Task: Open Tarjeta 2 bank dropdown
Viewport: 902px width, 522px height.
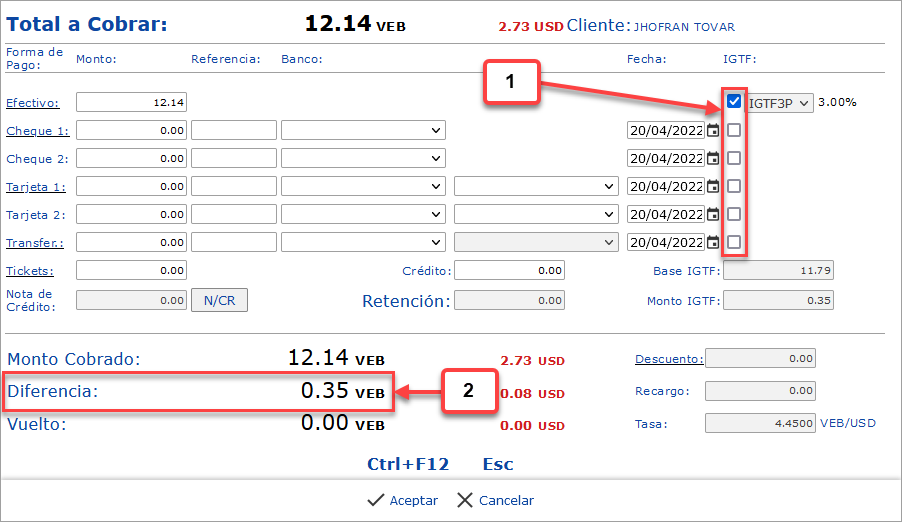Action: pyautogui.click(x=363, y=214)
